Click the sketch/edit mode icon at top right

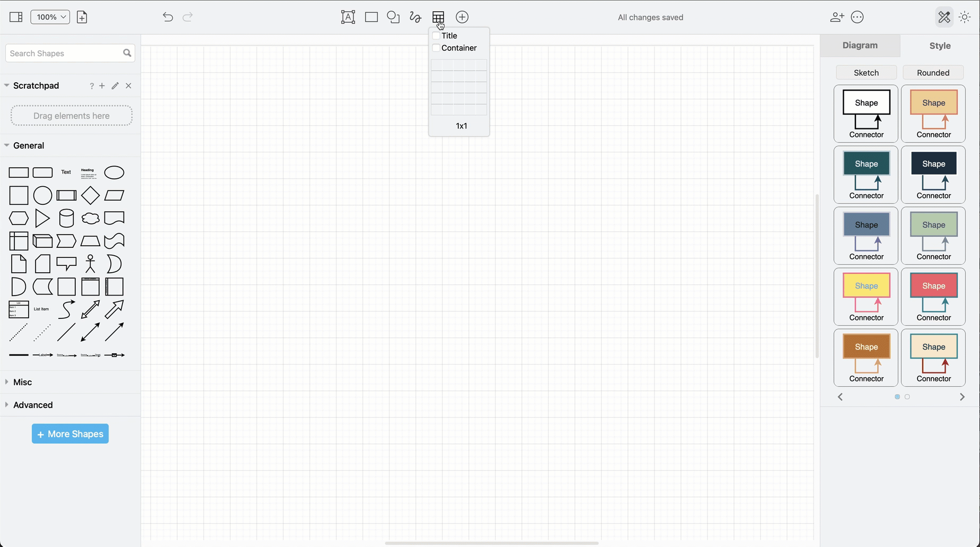click(944, 17)
